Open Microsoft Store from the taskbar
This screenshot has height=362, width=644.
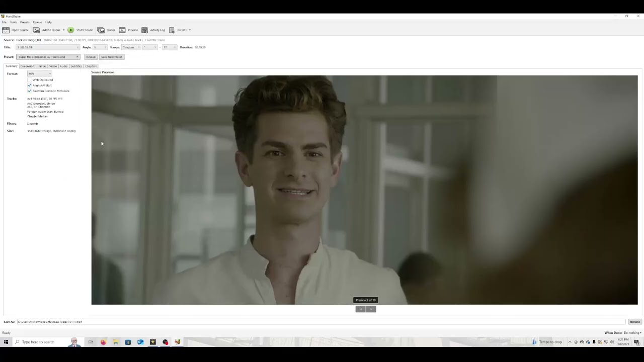(128, 342)
